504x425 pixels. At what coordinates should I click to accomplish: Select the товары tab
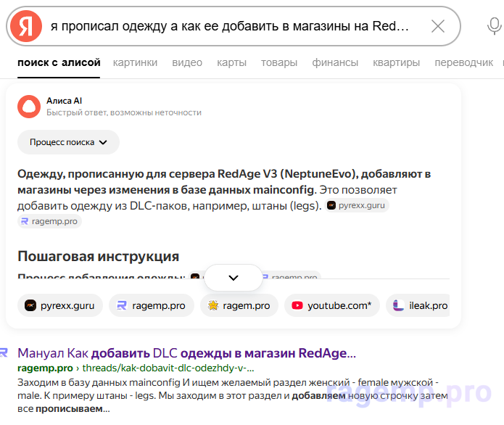(279, 63)
